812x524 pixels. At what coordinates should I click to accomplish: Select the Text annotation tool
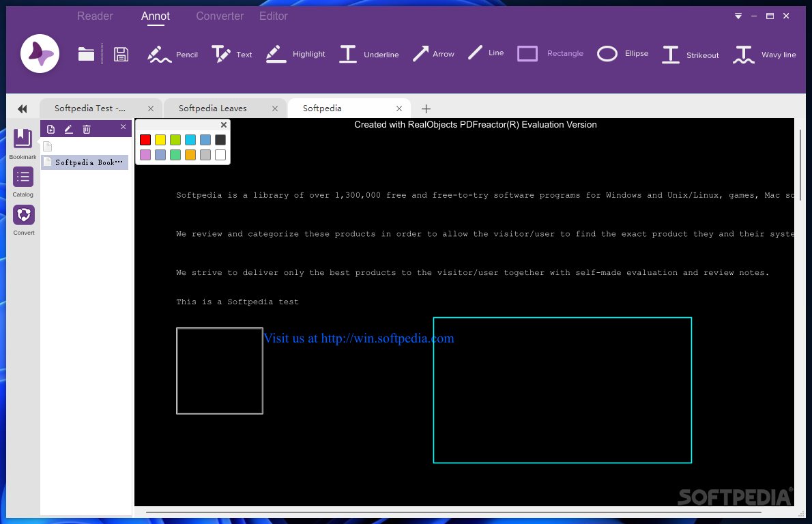point(231,54)
